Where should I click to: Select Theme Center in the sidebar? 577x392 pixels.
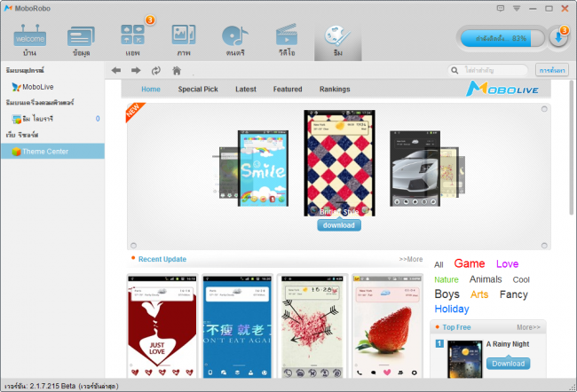[52, 151]
